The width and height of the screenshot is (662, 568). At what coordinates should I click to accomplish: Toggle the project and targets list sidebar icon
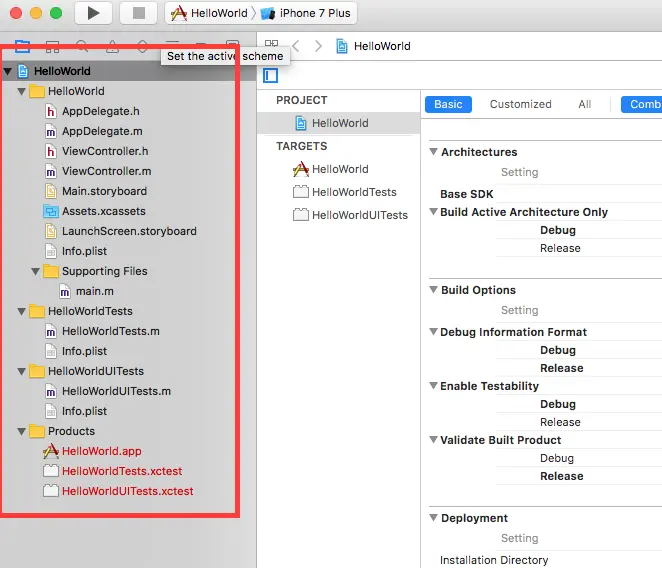pyautogui.click(x=270, y=76)
